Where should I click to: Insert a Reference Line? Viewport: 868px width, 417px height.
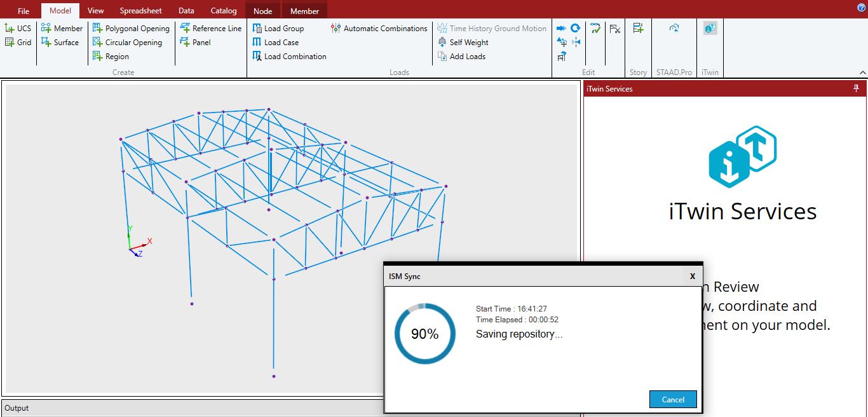coord(210,29)
